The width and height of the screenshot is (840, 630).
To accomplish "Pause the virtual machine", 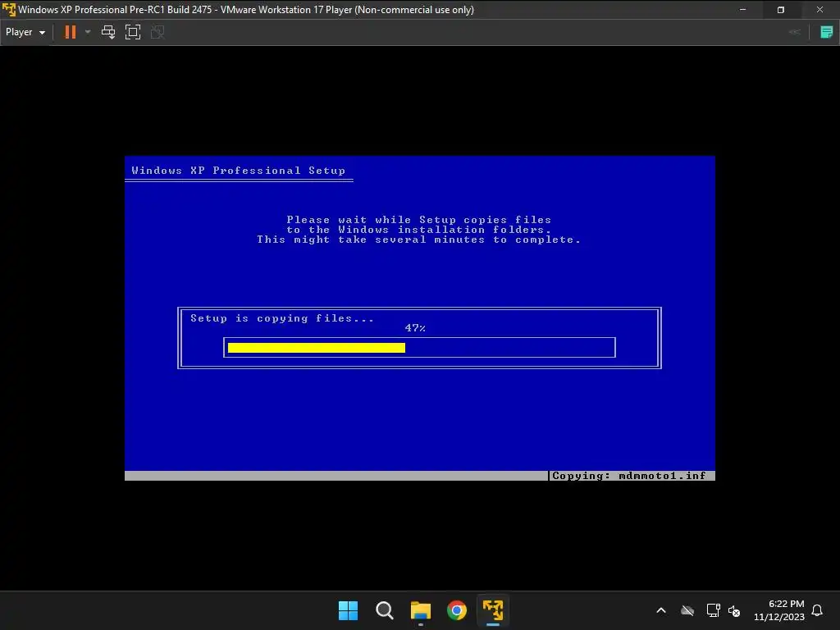I will (71, 32).
